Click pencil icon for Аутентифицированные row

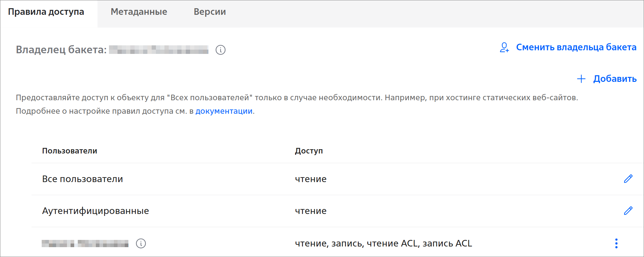(x=628, y=211)
